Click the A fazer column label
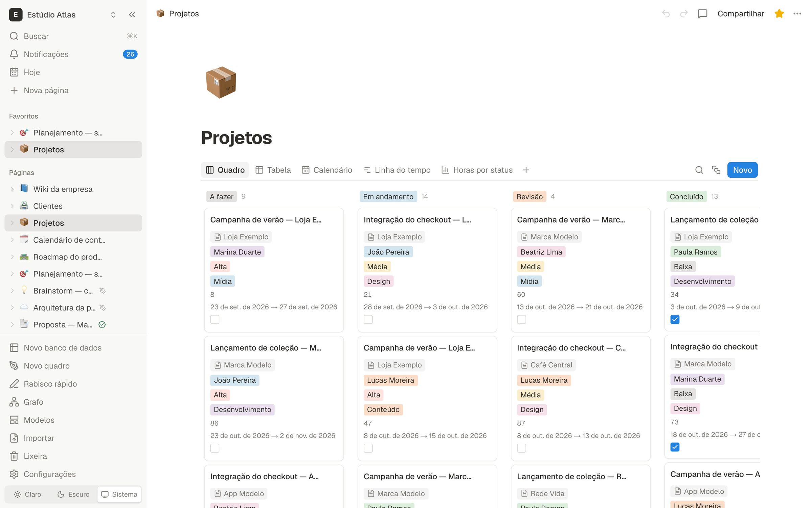Viewport: 812px width, 508px height. pyautogui.click(x=221, y=196)
